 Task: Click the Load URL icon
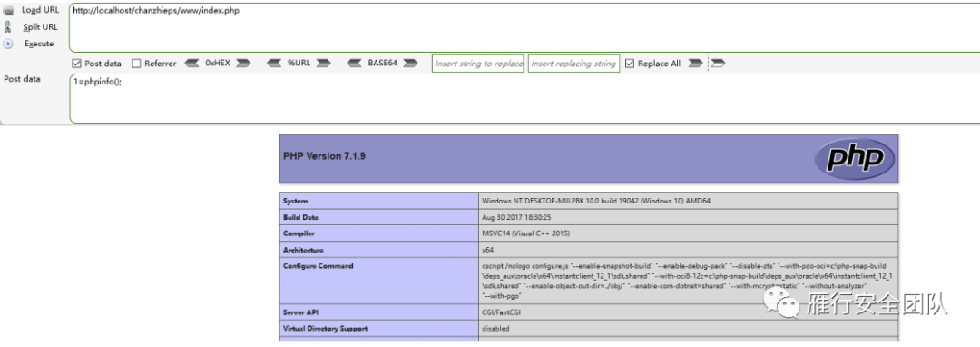pos(8,11)
